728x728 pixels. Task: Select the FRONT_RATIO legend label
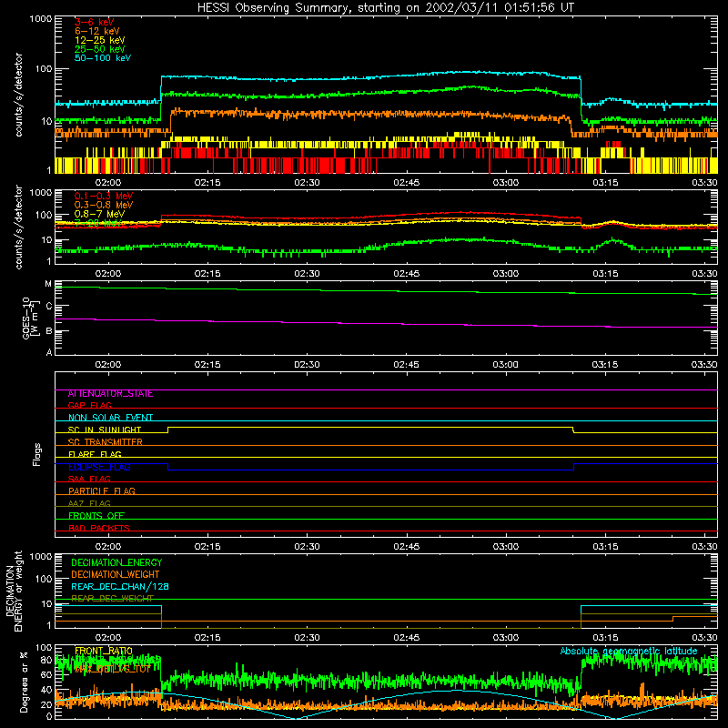(104, 652)
